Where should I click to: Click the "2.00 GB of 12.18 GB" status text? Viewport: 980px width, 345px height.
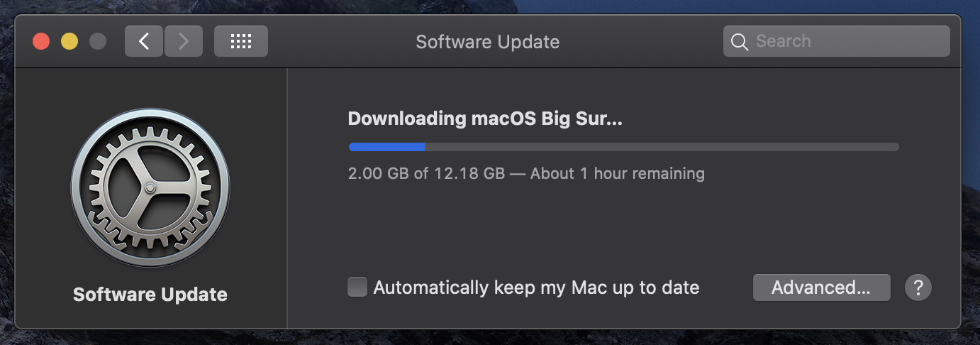[426, 173]
